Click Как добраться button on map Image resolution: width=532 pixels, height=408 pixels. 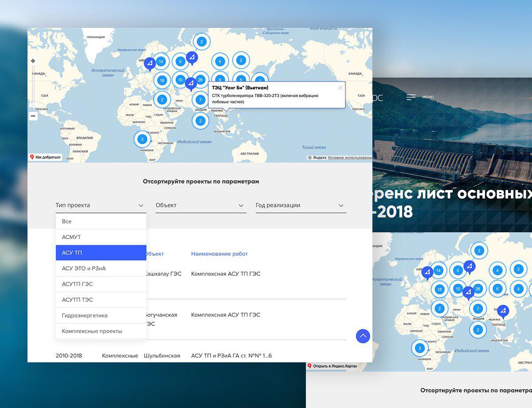point(45,157)
